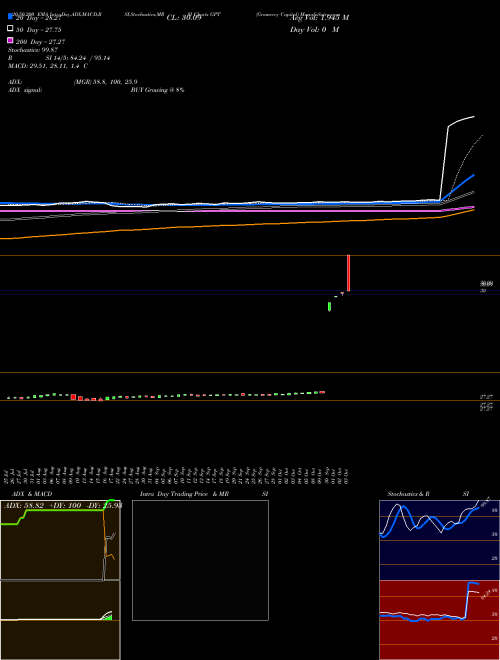Select the '200 Day - 27.27' legend text
Screen dimensions: 500x660
coord(40,42)
